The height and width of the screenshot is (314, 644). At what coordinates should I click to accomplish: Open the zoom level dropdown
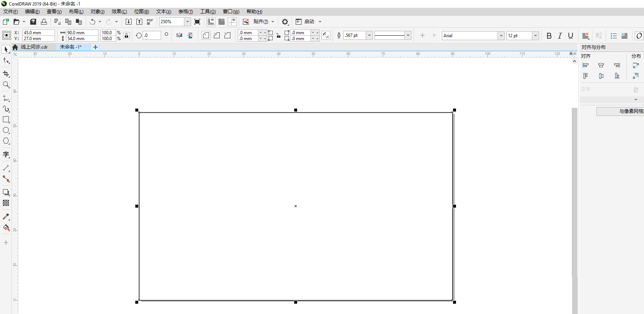(187, 22)
